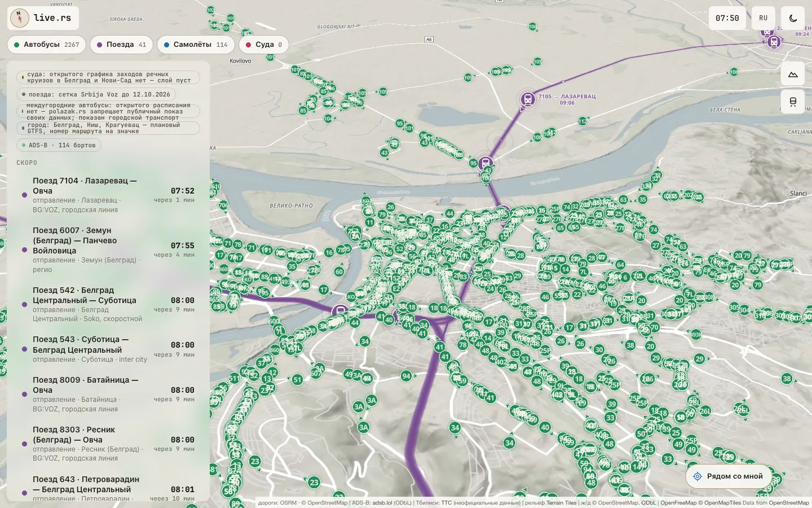This screenshot has height=508, width=812.
Task: Click the compass logo next to live.rs
Action: click(x=20, y=18)
